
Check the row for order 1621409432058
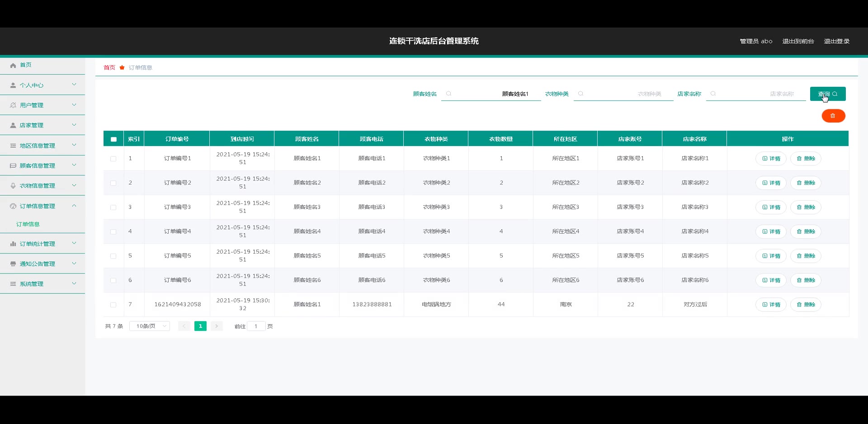tap(113, 305)
